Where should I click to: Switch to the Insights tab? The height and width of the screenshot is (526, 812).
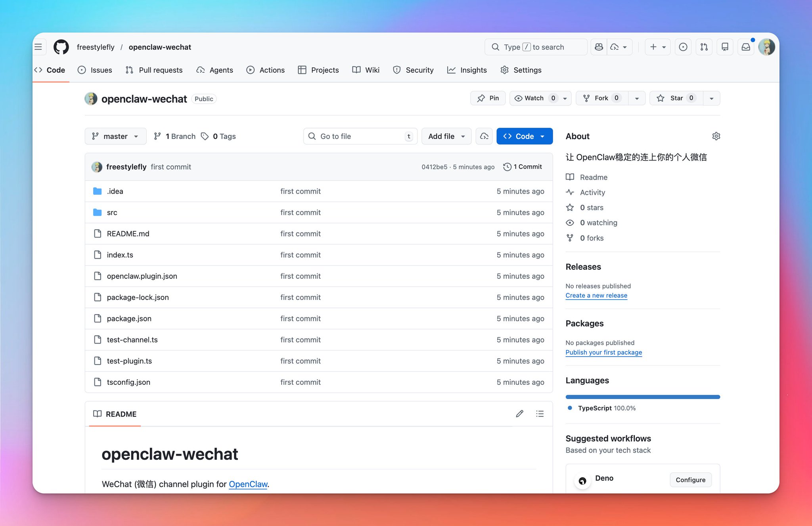click(467, 70)
